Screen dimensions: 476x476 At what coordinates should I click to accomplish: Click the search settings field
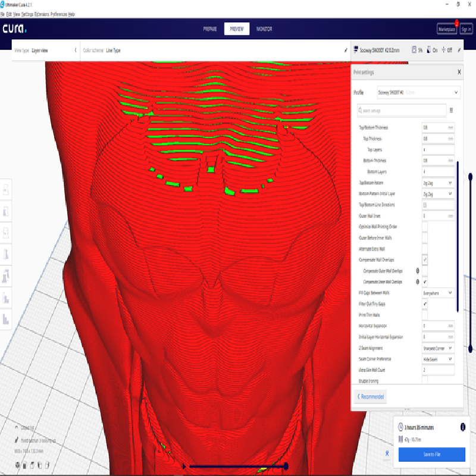[x=402, y=110]
